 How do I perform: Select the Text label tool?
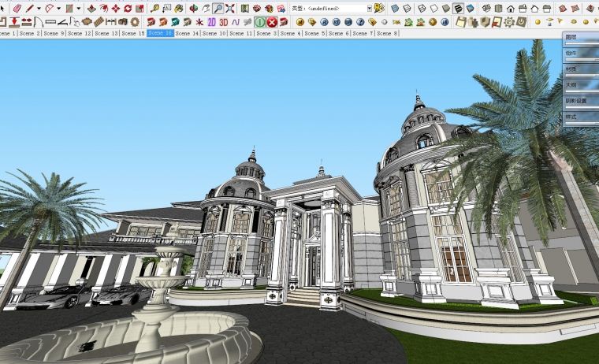point(167,8)
